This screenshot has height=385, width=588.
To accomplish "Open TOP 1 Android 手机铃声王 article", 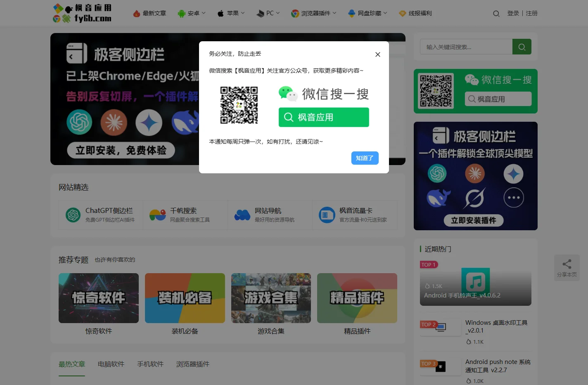I will point(476,283).
